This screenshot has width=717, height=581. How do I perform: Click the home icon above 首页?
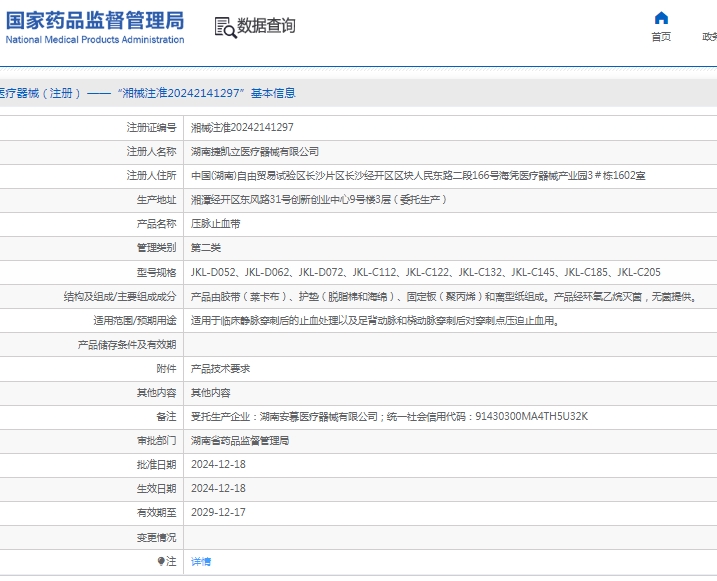(x=661, y=18)
